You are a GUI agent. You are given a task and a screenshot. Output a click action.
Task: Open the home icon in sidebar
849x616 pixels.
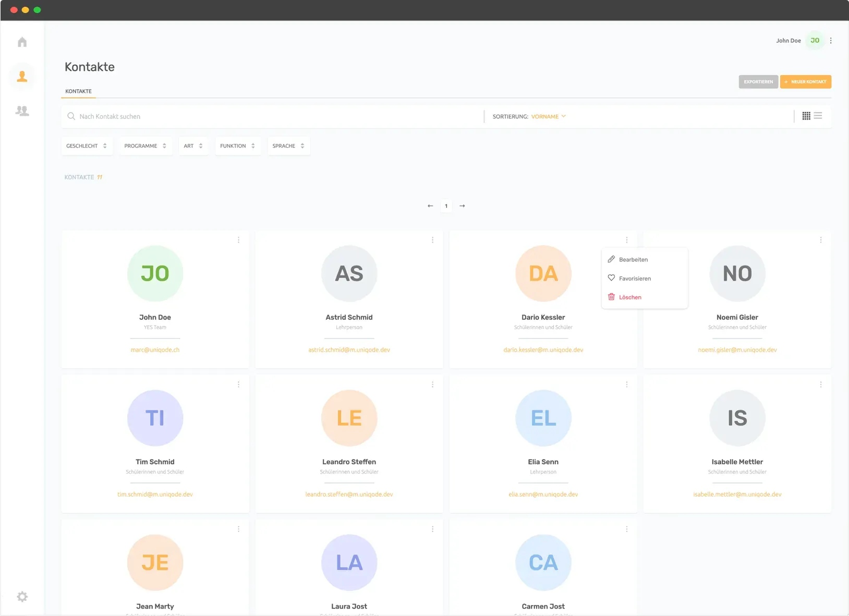pos(22,42)
